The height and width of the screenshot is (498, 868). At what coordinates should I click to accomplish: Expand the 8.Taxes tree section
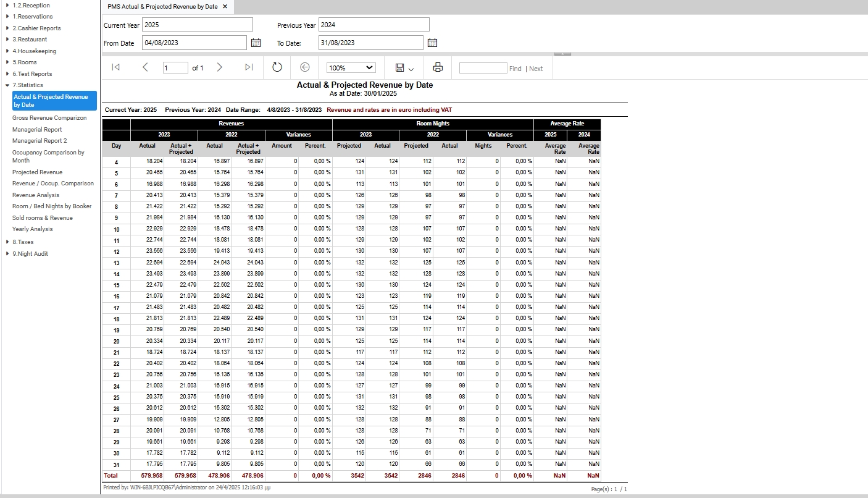click(x=7, y=242)
